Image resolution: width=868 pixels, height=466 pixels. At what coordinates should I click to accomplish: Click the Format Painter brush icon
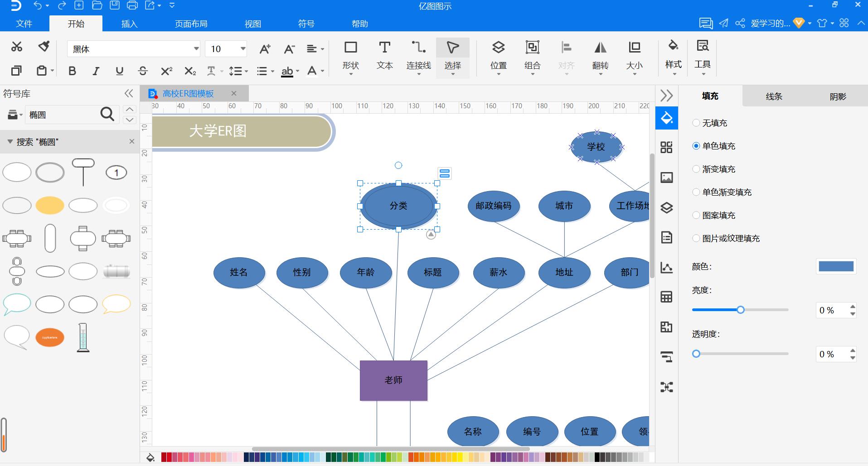click(x=44, y=46)
